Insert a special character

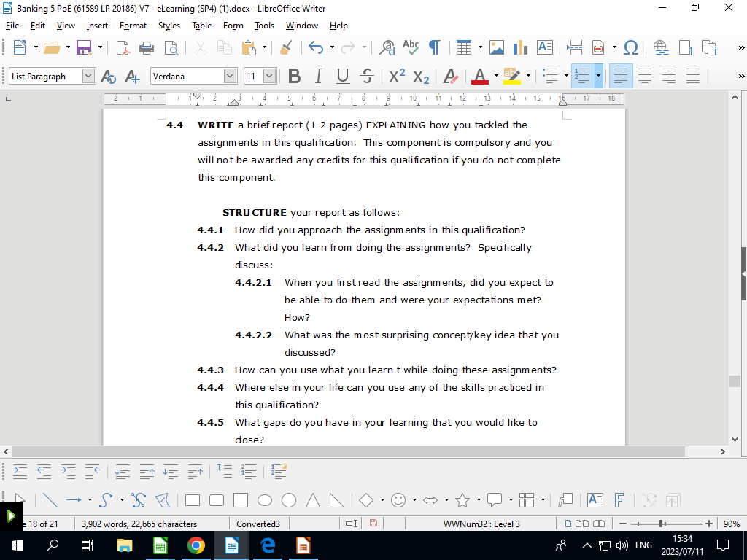630,47
